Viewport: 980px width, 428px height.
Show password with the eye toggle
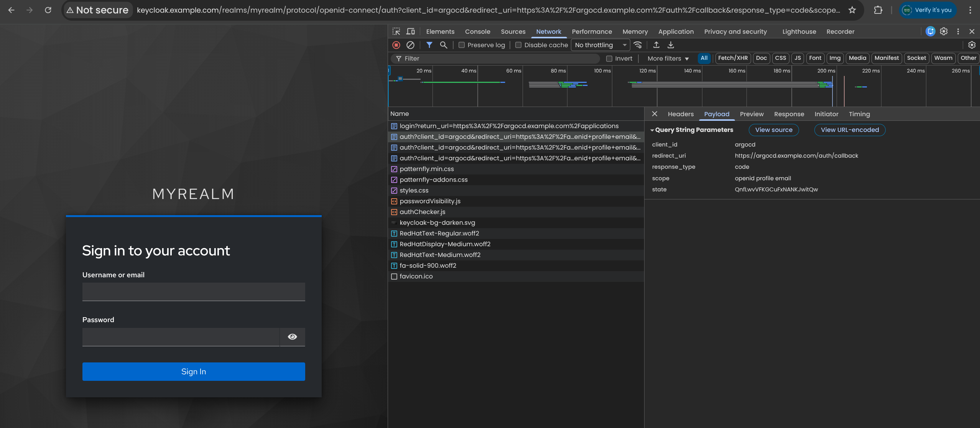coord(292,337)
